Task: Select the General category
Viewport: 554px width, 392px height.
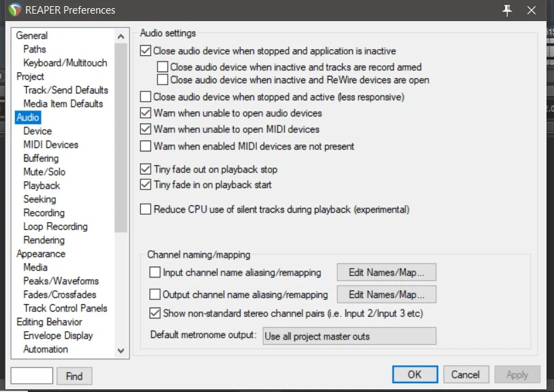Action: click(x=32, y=35)
